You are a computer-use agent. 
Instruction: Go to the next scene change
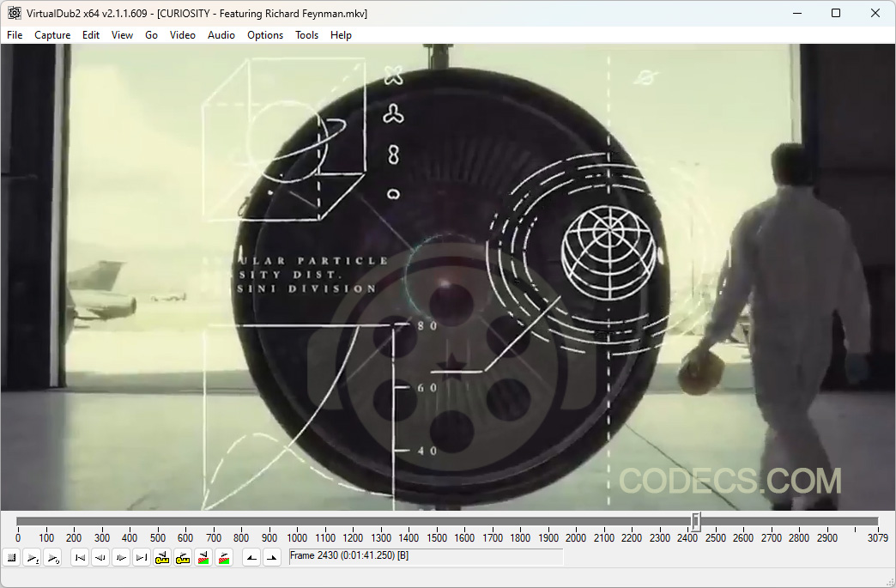click(x=224, y=558)
